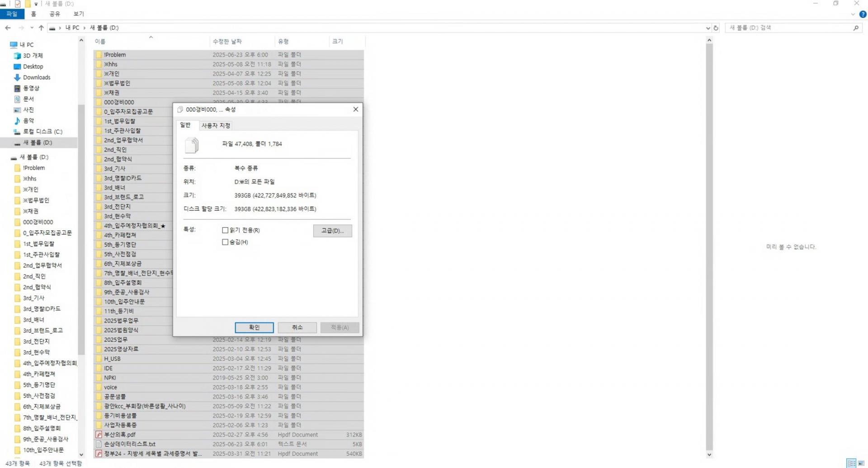Confirm properties dialog with 확인 button
This screenshot has width=868, height=468.
point(254,327)
